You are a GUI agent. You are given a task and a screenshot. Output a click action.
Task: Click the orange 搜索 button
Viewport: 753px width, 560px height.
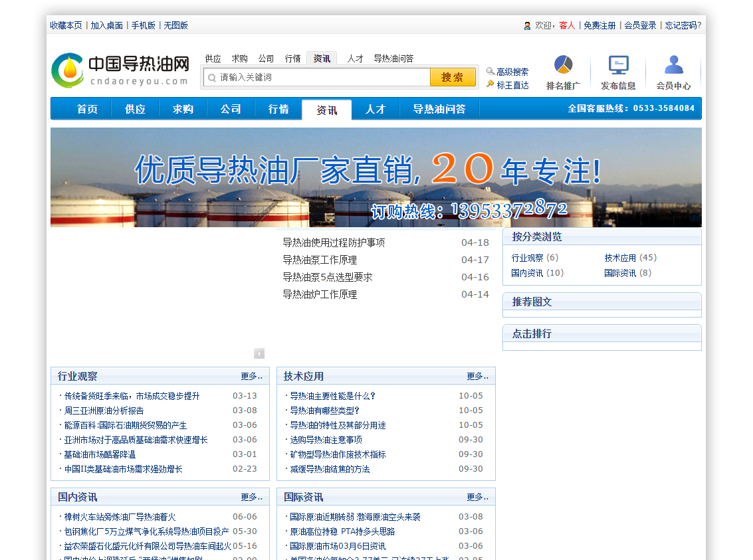(x=453, y=77)
